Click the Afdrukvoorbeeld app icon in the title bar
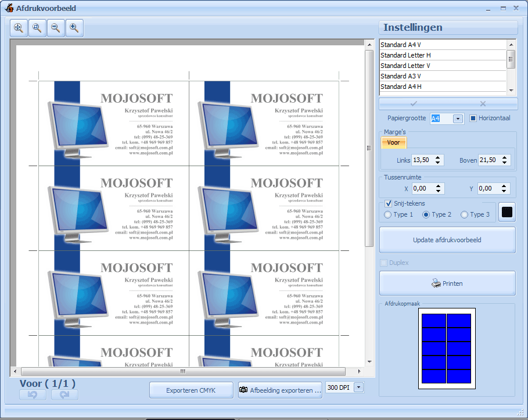The image size is (528, 420). [9, 8]
